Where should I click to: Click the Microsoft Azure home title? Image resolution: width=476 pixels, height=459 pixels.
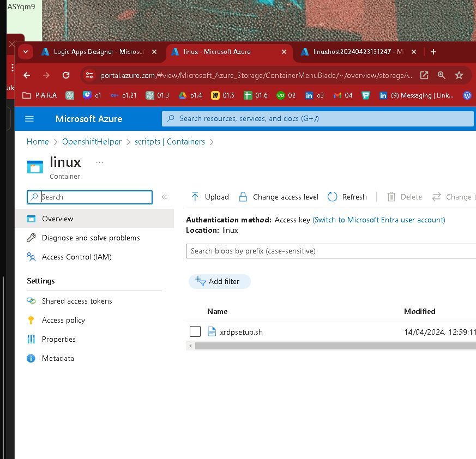coord(89,119)
